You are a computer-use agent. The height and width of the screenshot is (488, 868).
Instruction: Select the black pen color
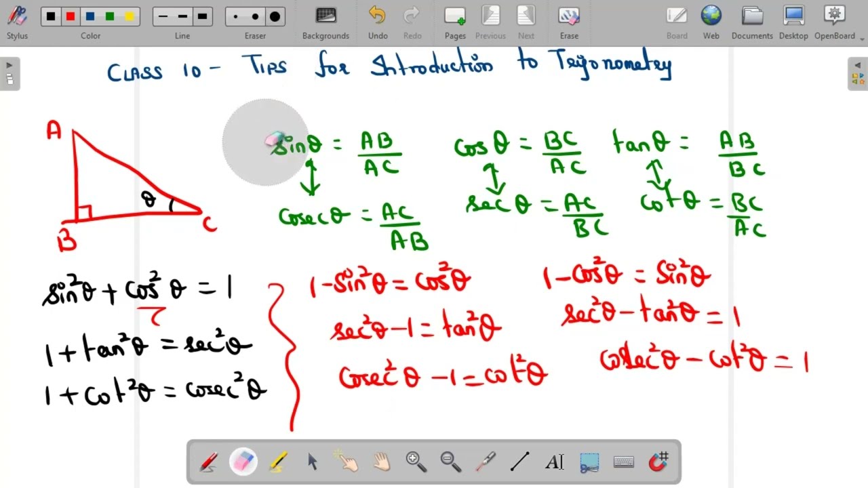[x=51, y=16]
